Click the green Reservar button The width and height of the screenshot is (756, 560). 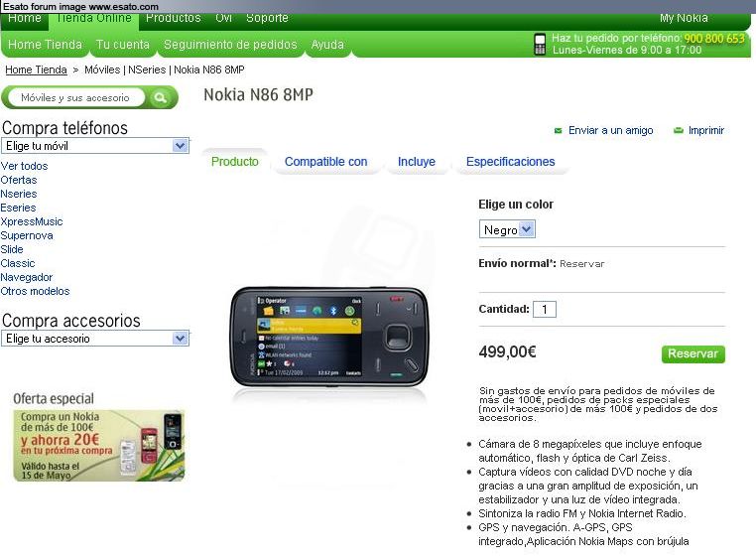tap(693, 354)
